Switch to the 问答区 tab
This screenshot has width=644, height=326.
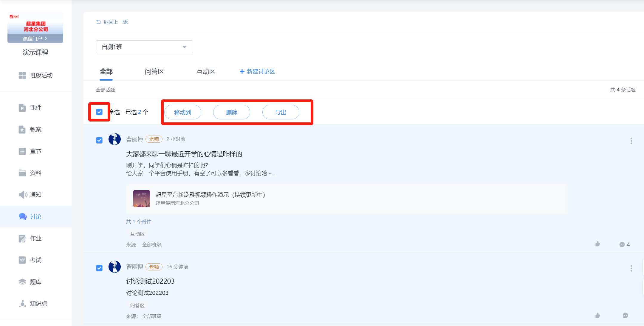pos(154,72)
